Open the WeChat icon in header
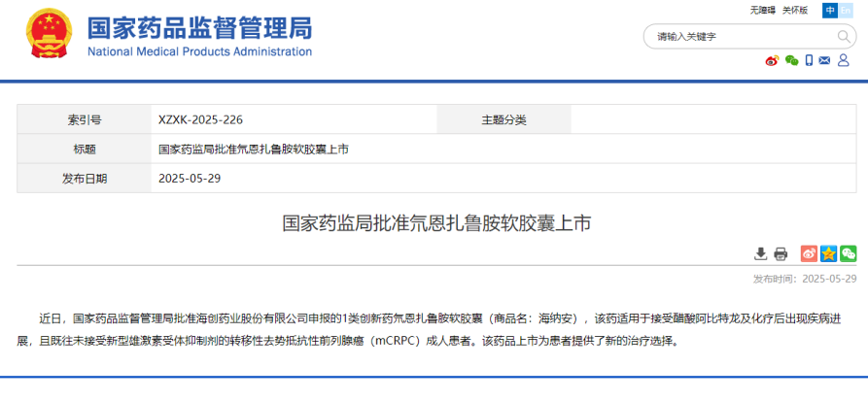 [791, 61]
